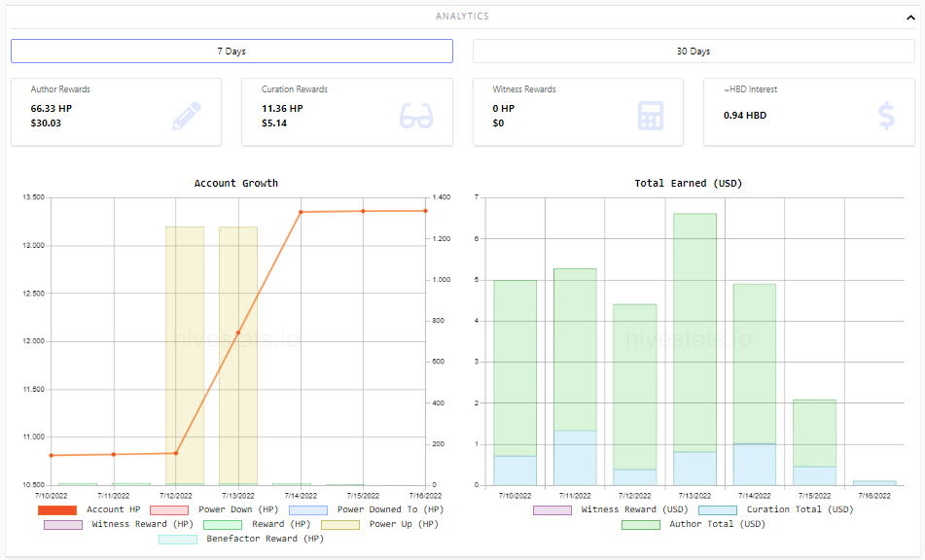Toggle the Power Up (HP) legend swatch
Screen dimensions: 925x560
340,525
